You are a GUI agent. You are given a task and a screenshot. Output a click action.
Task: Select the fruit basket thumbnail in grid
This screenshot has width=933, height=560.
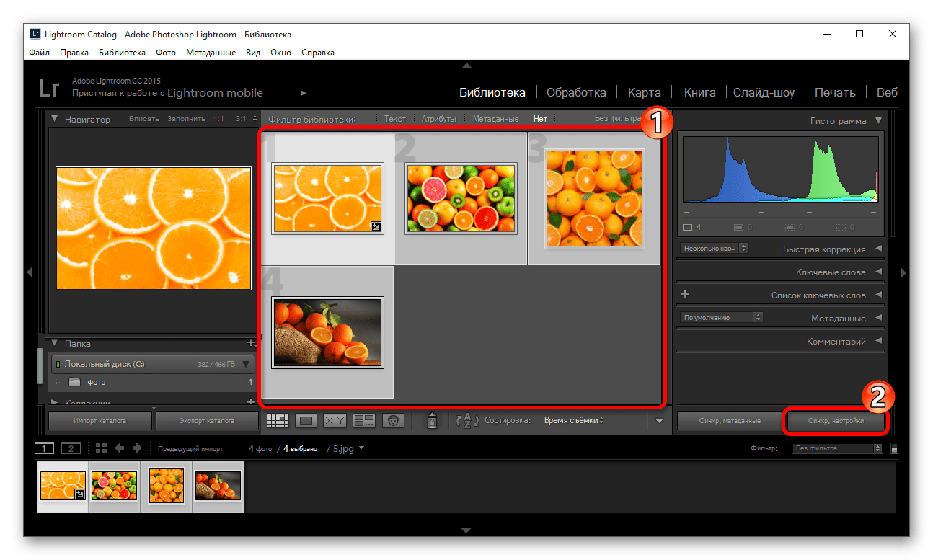pyautogui.click(x=327, y=332)
